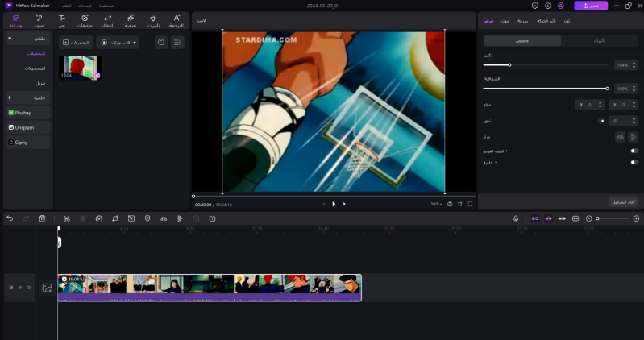Open the Pixabay stock source

28,113
